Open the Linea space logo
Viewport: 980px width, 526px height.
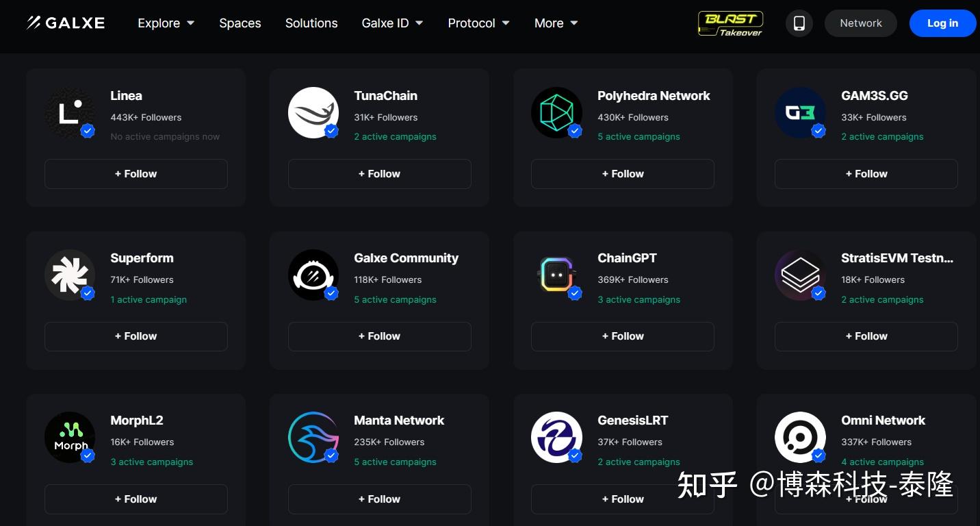[70, 112]
